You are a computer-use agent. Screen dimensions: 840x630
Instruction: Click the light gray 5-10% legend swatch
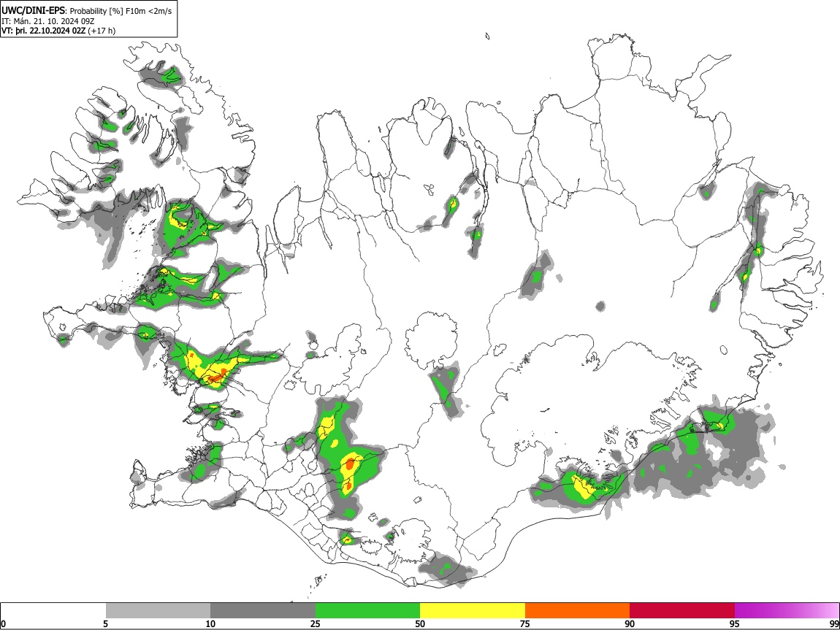[x=158, y=611]
